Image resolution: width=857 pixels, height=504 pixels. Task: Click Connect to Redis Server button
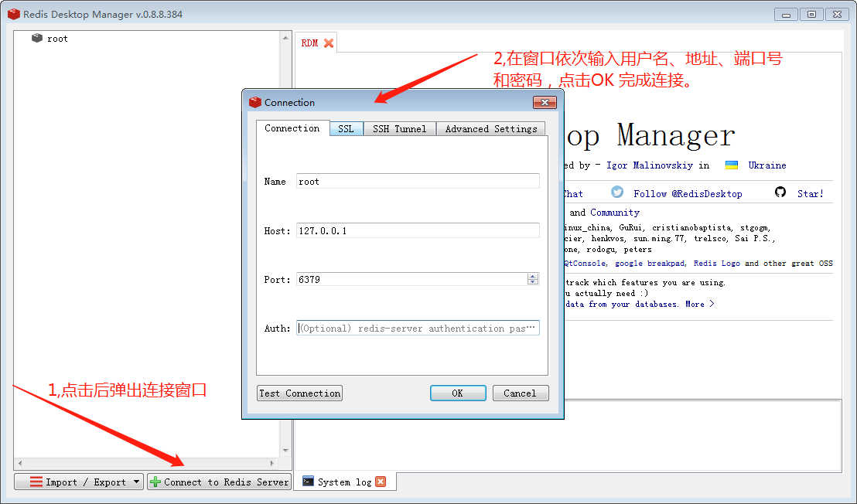(x=219, y=482)
